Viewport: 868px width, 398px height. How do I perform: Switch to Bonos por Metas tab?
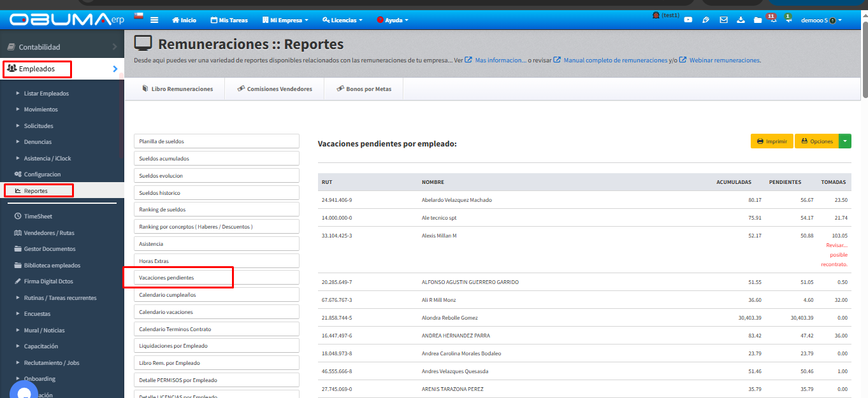(x=364, y=89)
